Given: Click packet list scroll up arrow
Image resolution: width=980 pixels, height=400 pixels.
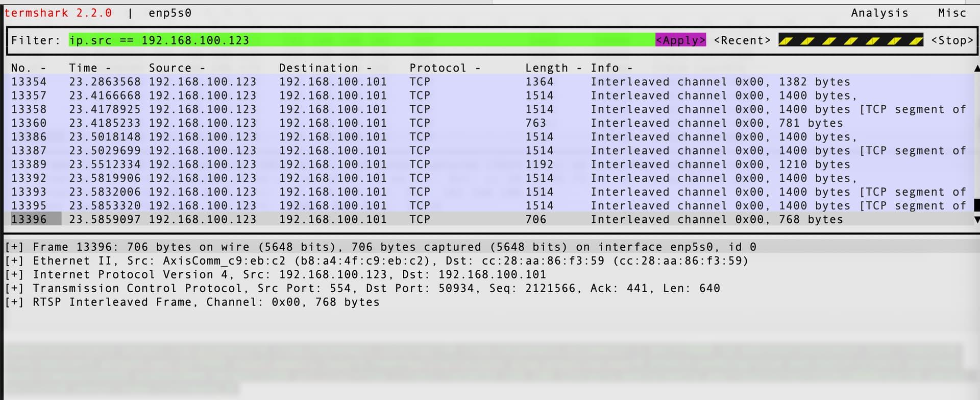Looking at the screenshot, I should coord(977,68).
